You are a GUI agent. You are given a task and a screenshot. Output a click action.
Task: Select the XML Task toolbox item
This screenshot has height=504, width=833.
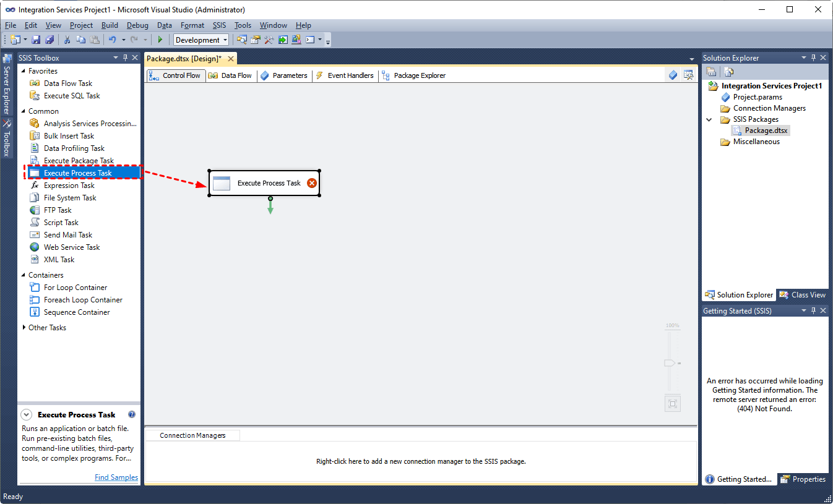click(x=59, y=260)
